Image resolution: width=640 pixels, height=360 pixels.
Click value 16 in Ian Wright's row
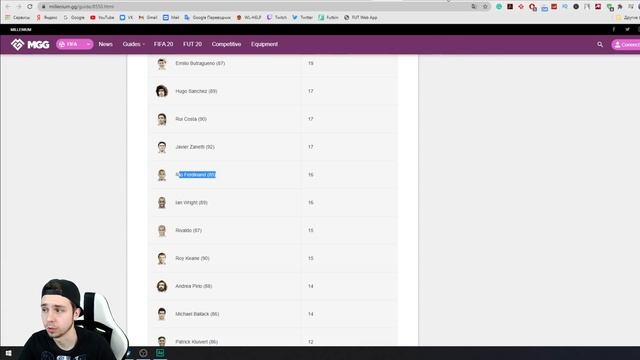pyautogui.click(x=311, y=202)
